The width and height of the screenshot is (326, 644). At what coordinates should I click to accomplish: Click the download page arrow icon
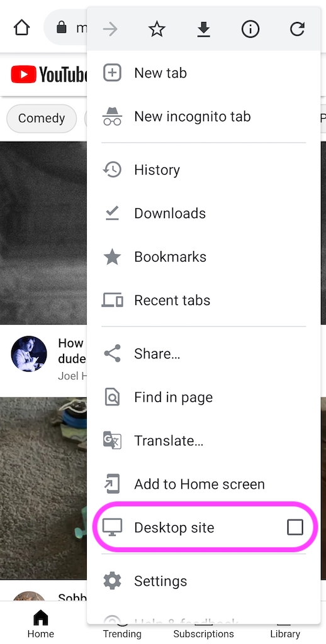click(203, 29)
